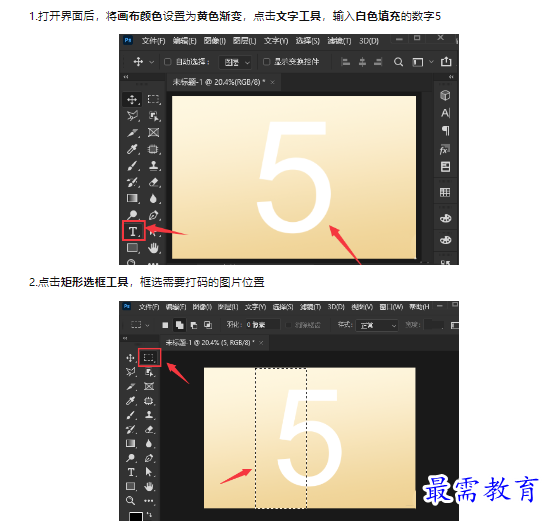Open the Swatches grid panel icon in step 1

445,192
